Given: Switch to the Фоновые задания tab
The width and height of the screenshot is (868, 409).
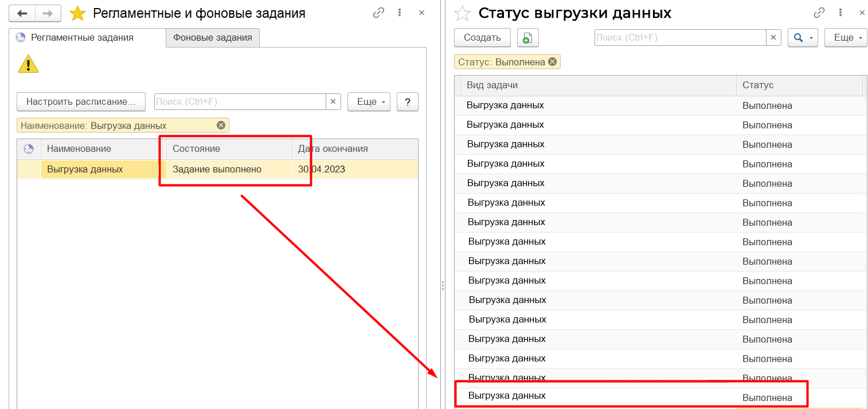Looking at the screenshot, I should pyautogui.click(x=212, y=37).
